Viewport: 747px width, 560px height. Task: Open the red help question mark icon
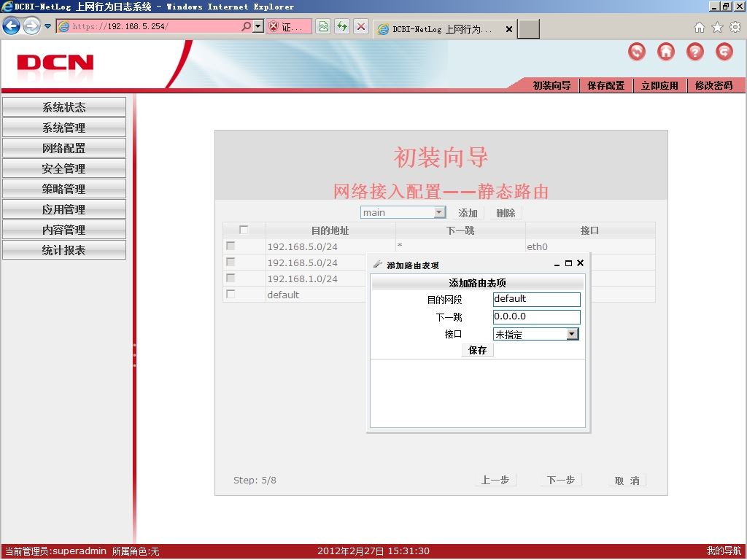click(x=694, y=52)
